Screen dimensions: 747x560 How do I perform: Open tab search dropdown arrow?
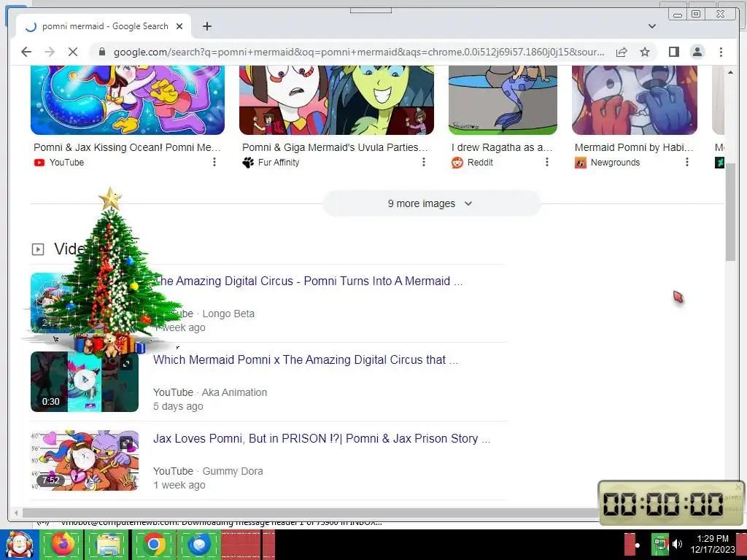(x=651, y=26)
